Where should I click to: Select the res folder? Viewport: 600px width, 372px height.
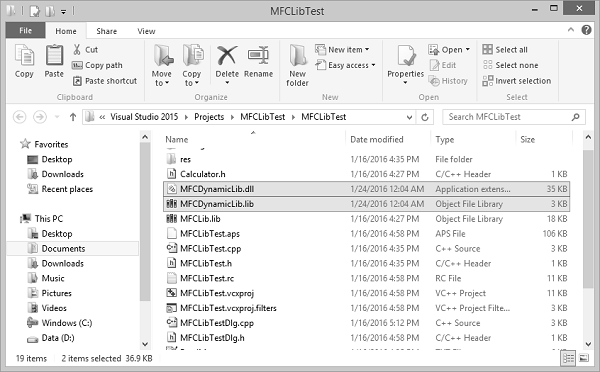point(367,159)
